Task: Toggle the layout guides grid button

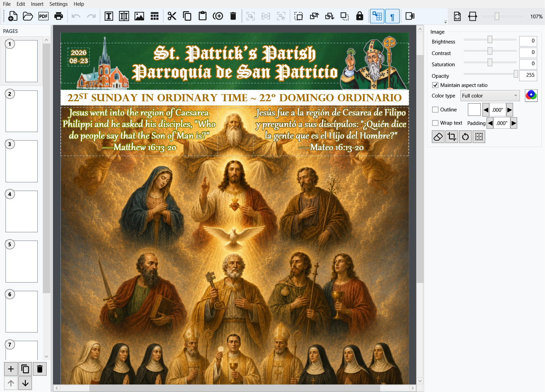Action: (x=377, y=16)
